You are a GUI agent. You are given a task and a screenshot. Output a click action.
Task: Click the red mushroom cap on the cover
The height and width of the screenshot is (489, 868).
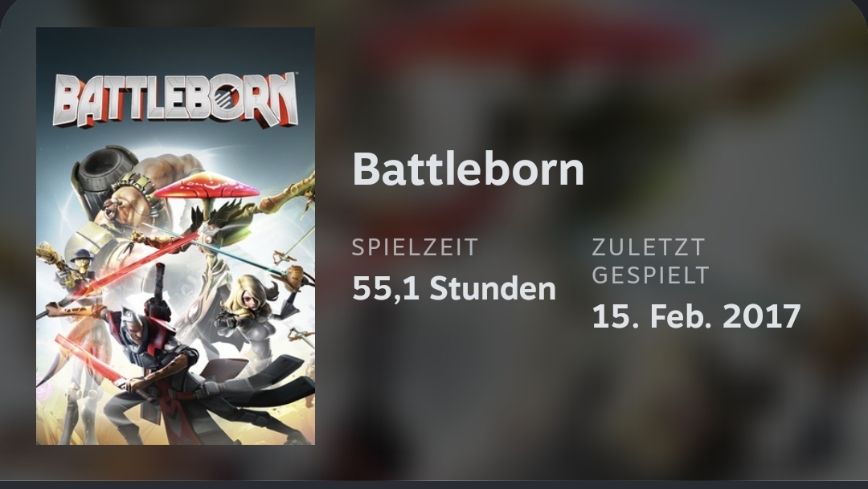[x=207, y=186]
